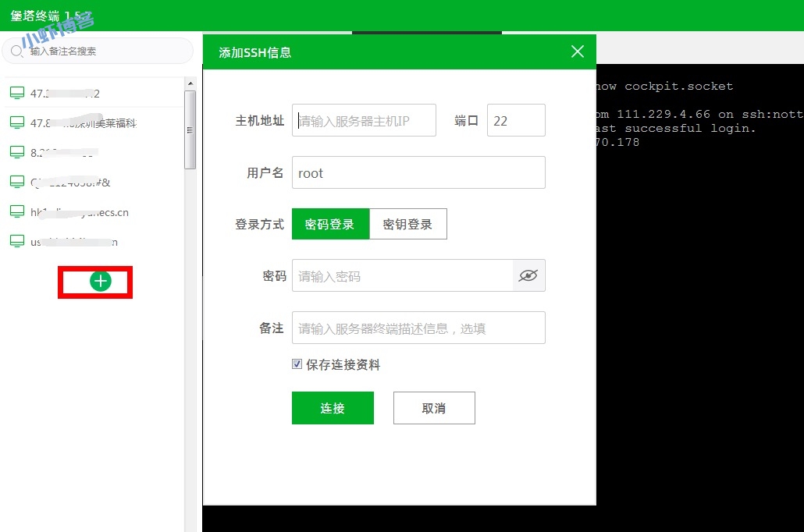Toggle the eye icon to reveal the password
804x532 pixels.
pos(528,275)
